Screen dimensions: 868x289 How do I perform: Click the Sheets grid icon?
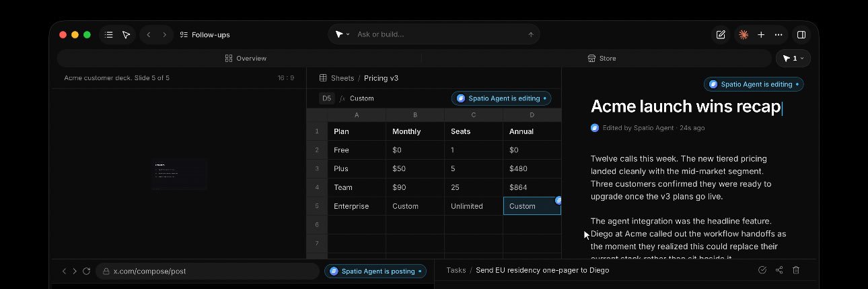click(323, 78)
